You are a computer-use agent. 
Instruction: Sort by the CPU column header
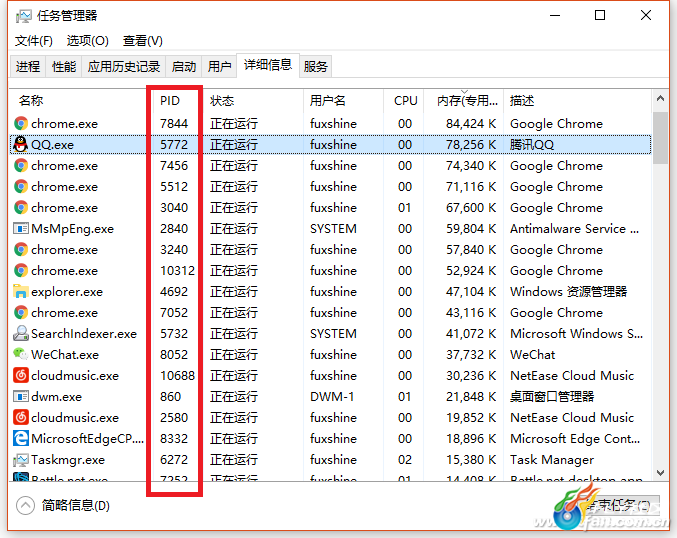click(405, 101)
